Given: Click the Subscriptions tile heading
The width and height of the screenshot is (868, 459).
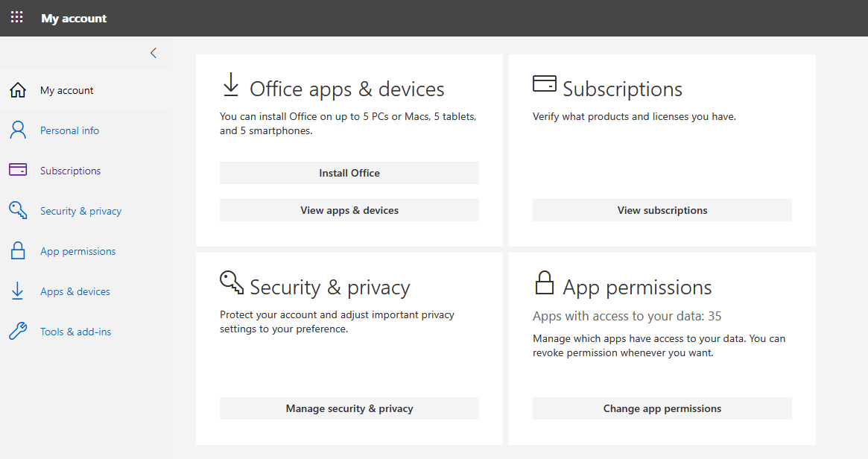Looking at the screenshot, I should [x=622, y=89].
